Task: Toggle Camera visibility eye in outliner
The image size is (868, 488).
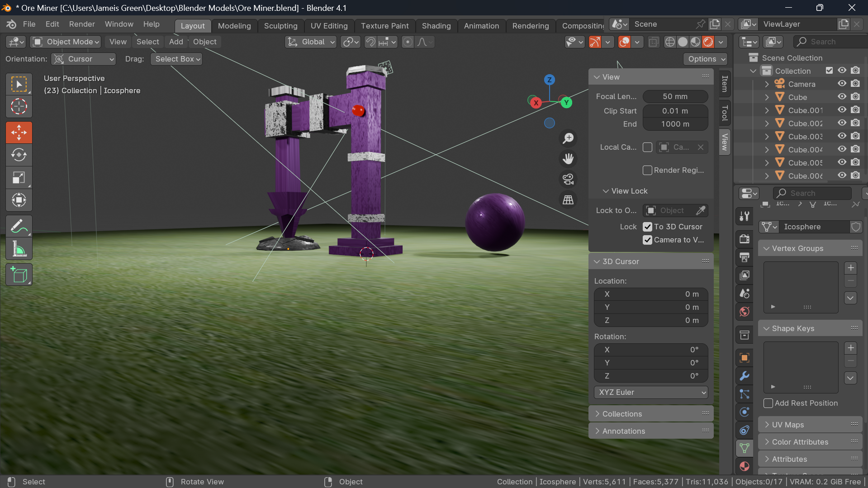Action: [x=842, y=84]
